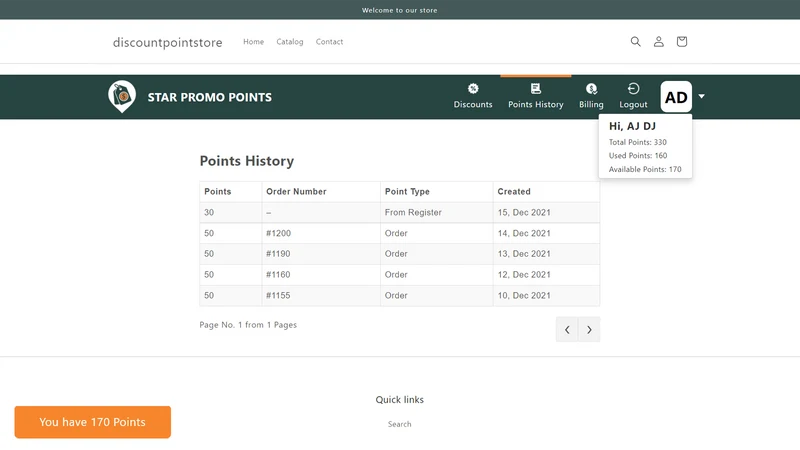This screenshot has width=800, height=450.
Task: Open the Catalog menu link
Action: click(290, 42)
